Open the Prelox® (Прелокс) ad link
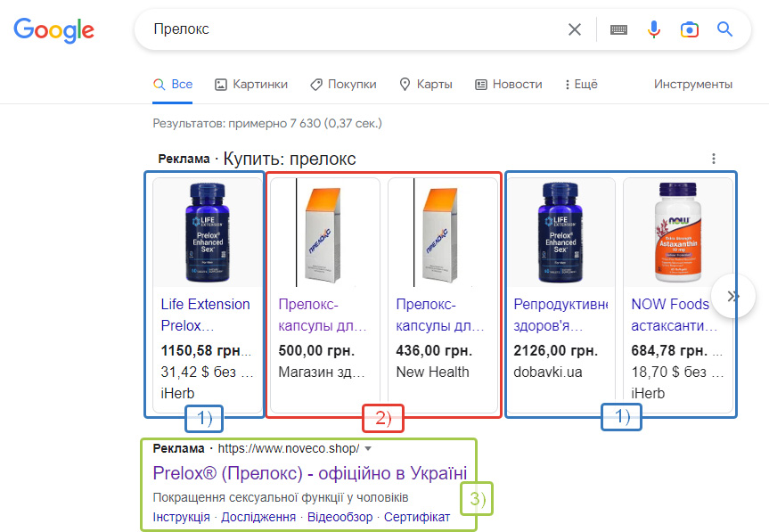 (x=307, y=473)
